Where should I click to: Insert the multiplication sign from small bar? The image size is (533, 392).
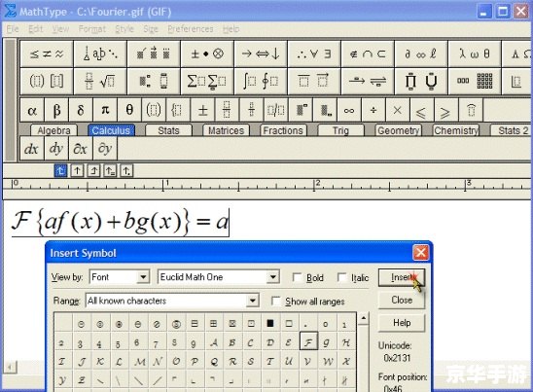(x=398, y=110)
